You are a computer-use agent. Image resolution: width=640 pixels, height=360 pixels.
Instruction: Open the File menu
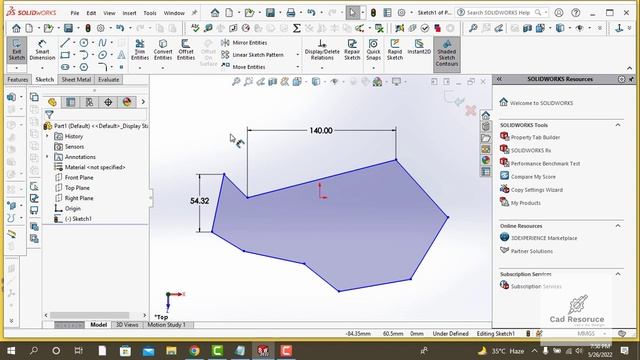(75, 13)
